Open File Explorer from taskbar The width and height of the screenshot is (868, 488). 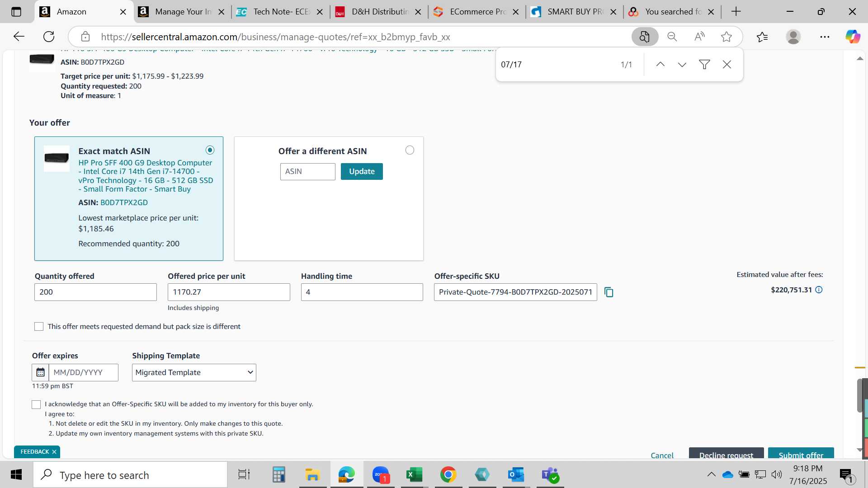(x=312, y=475)
